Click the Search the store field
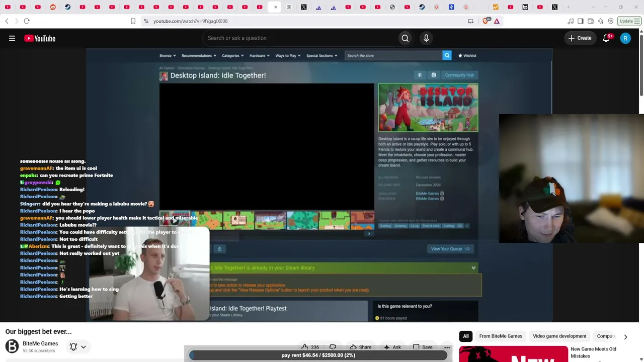The width and height of the screenshot is (644, 362). point(393,55)
